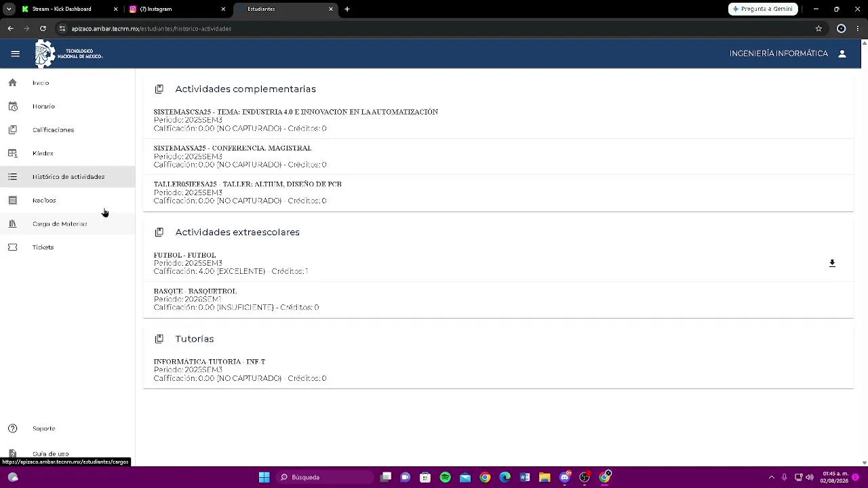This screenshot has height=488, width=868.
Task: Open a new browser tab
Action: click(x=347, y=9)
